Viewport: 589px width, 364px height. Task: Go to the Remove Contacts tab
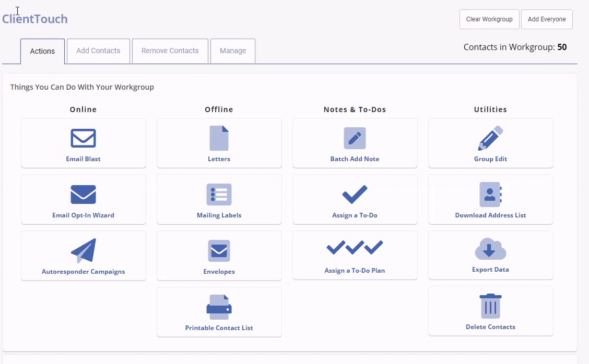(x=170, y=51)
